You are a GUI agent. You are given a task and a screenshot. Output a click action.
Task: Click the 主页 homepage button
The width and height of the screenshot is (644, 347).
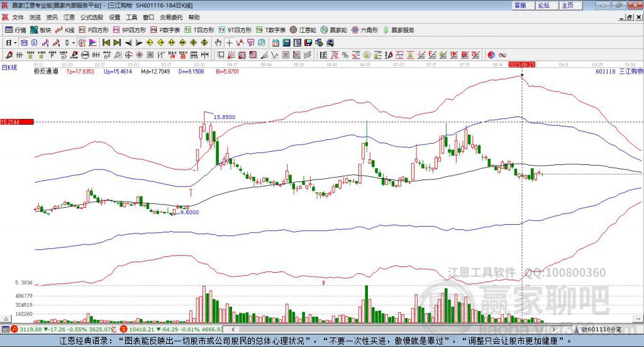point(571,5)
